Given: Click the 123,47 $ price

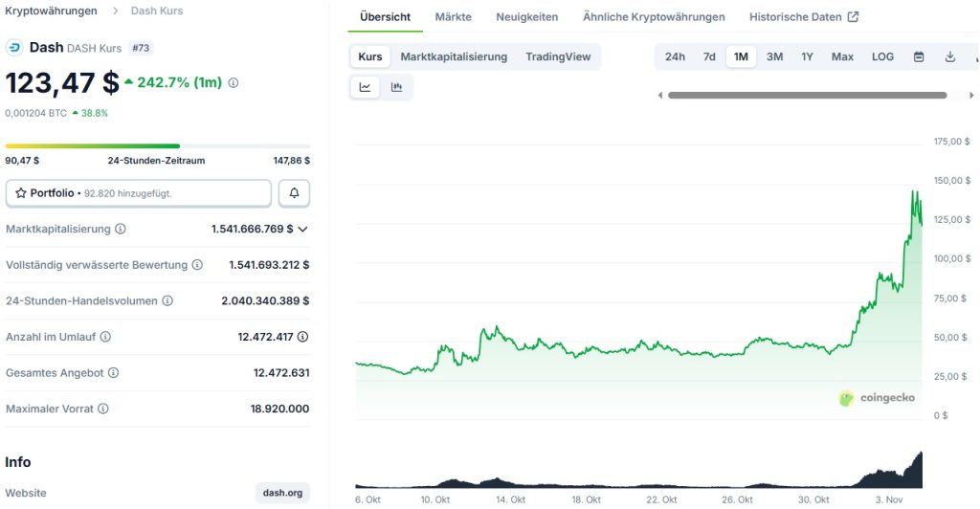Looking at the screenshot, I should tap(62, 82).
